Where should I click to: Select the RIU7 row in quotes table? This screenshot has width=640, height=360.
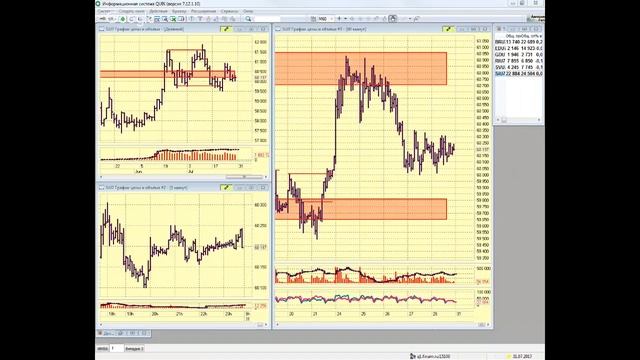coord(519,61)
